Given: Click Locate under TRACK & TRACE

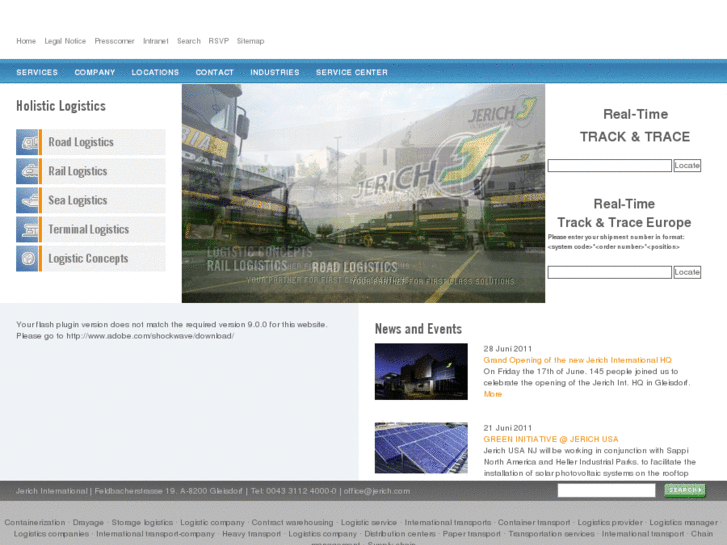Looking at the screenshot, I should (x=687, y=166).
